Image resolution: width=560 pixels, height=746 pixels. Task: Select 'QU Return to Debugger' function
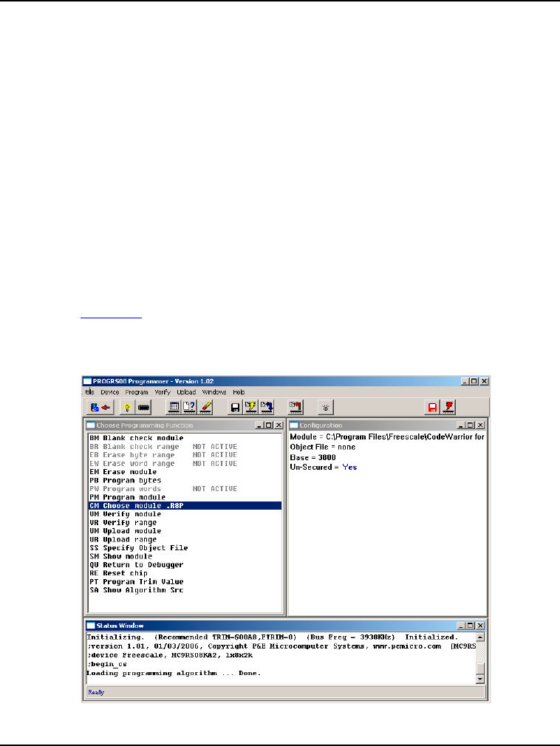click(185, 565)
